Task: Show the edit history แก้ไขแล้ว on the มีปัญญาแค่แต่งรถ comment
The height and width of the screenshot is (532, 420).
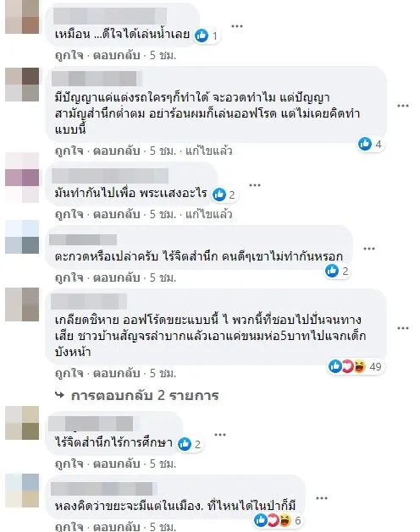Action: [x=208, y=151]
